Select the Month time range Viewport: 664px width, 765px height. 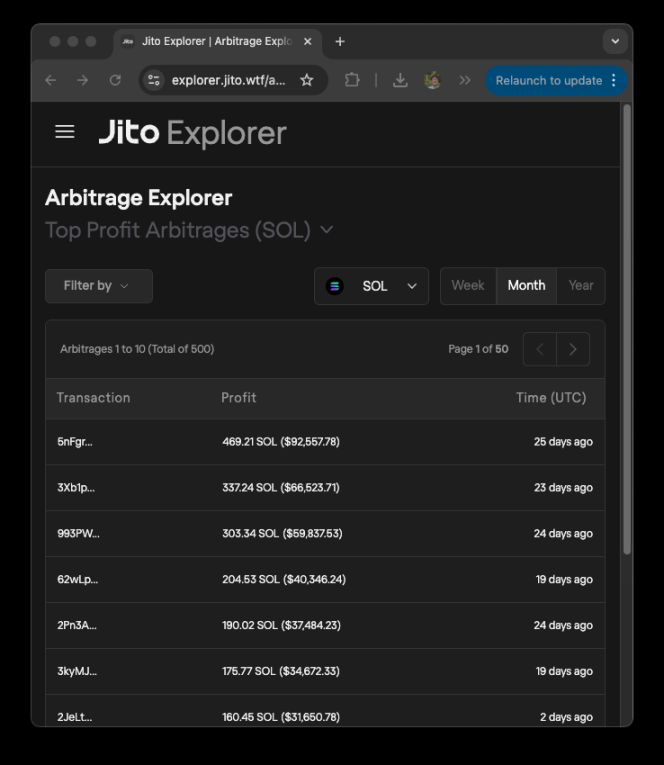(x=526, y=286)
